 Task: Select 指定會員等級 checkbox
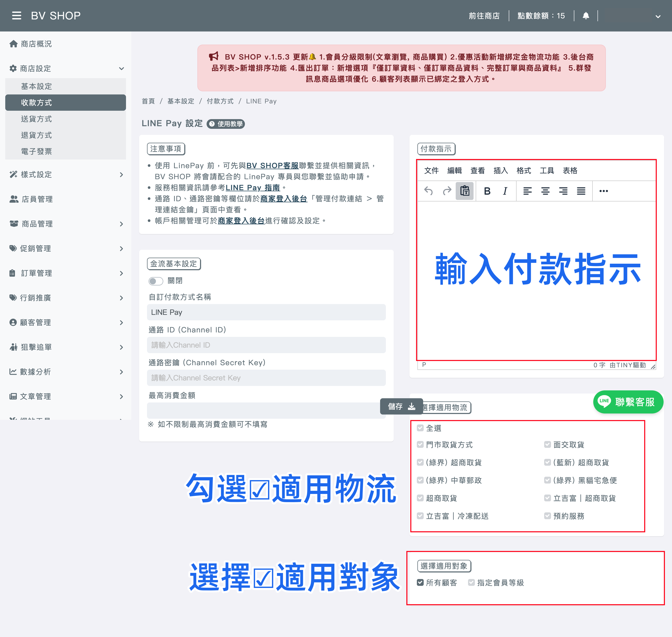click(x=471, y=582)
